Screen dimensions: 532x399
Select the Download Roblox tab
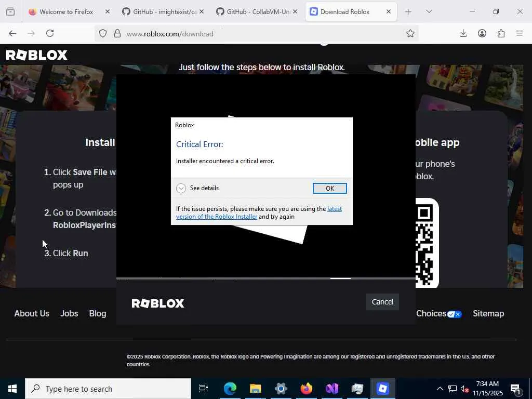click(x=345, y=12)
